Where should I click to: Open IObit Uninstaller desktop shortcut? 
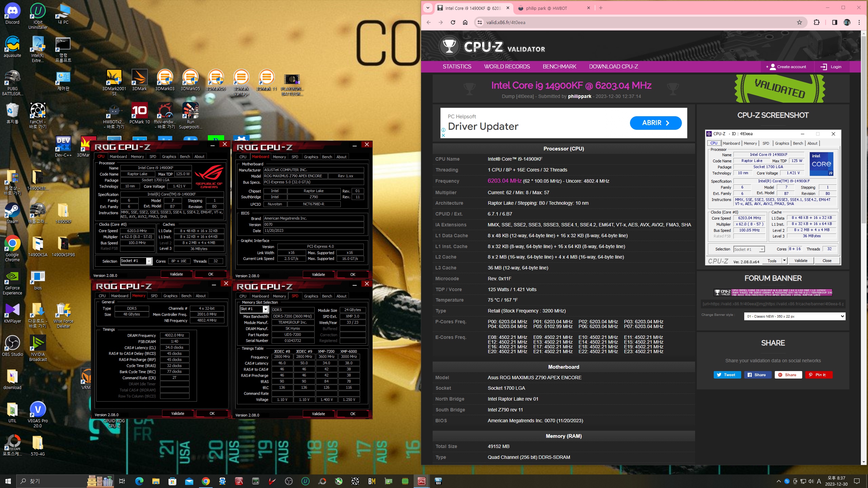[38, 16]
